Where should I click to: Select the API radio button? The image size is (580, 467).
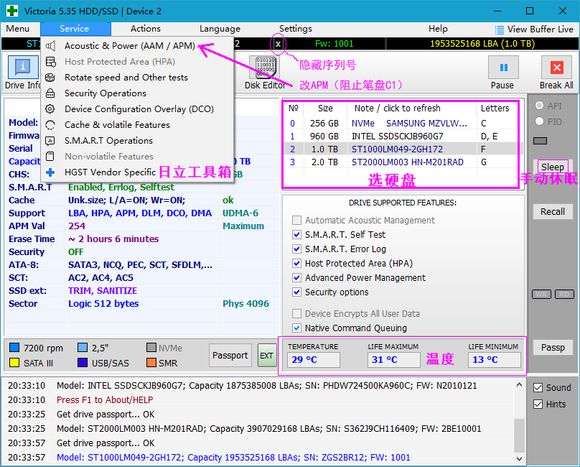coord(539,105)
